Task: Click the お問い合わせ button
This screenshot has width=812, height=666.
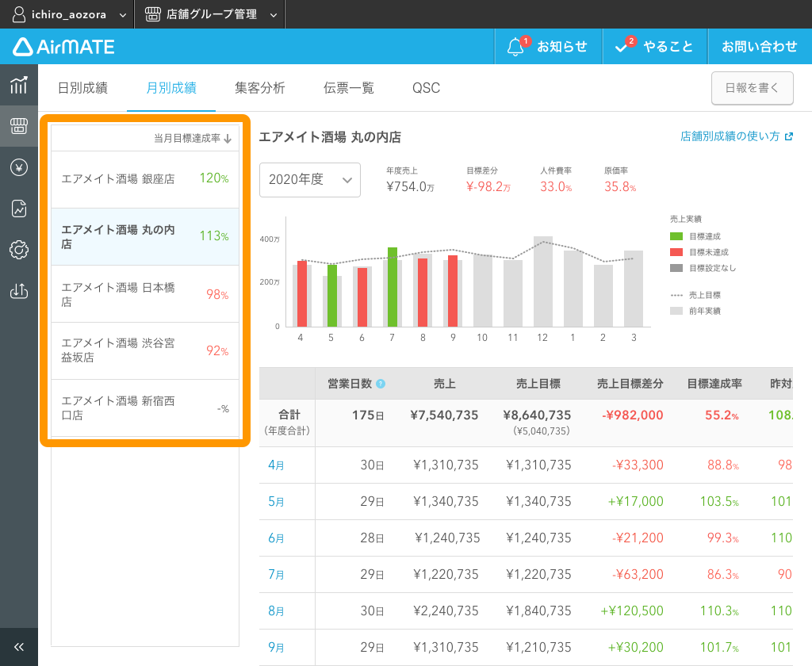Action: (760, 47)
